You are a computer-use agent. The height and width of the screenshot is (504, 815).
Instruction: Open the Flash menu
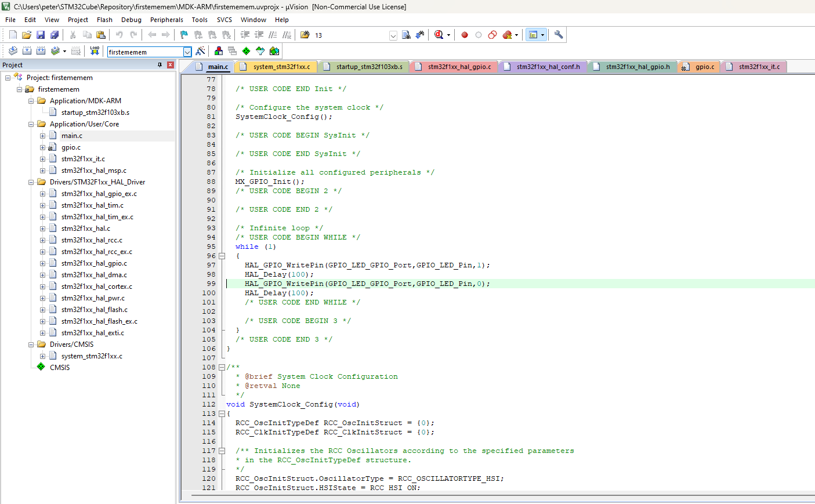pos(104,20)
